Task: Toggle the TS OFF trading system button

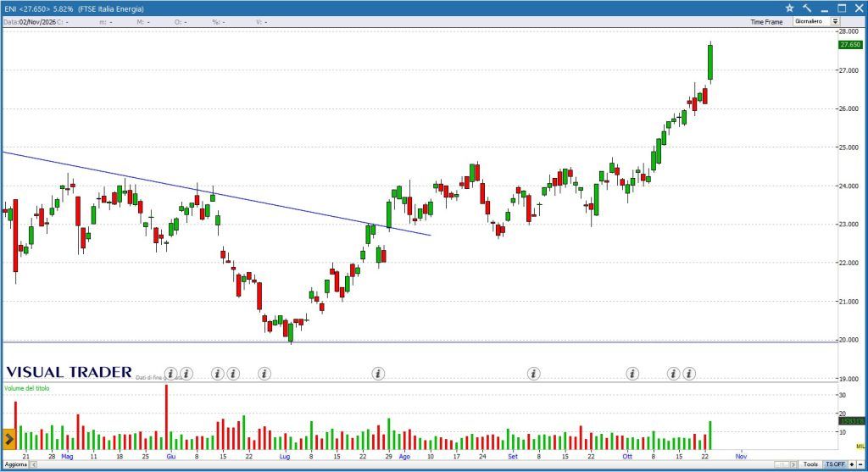Action: point(835,464)
